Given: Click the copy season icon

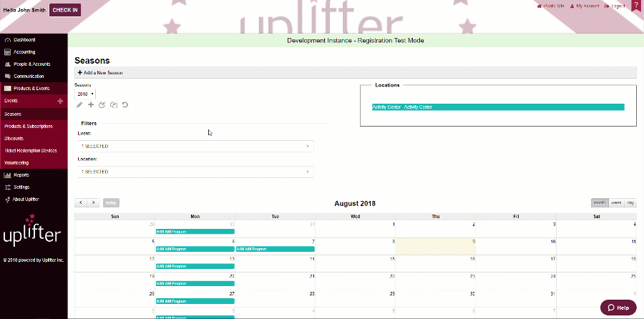Looking at the screenshot, I should pos(113,105).
